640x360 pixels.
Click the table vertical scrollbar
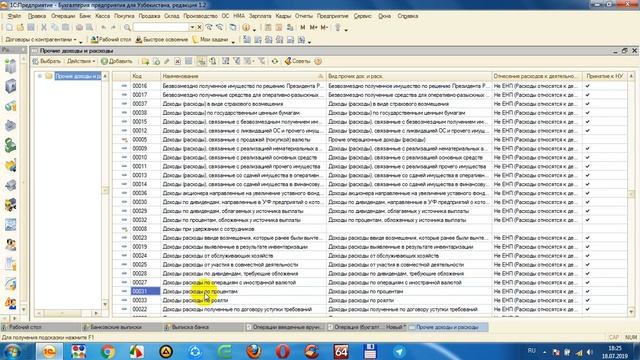pyautogui.click(x=631, y=194)
